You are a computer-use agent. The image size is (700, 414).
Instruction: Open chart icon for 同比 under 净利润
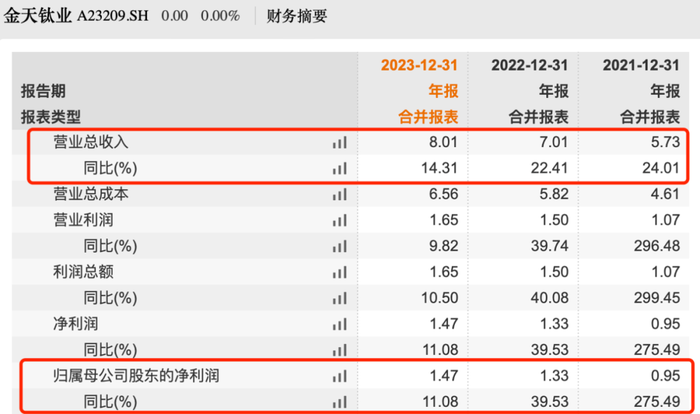pos(339,350)
